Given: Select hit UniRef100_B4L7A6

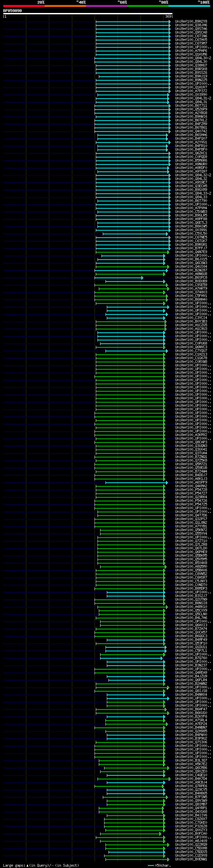Looking at the screenshot, I should pyautogui.click(x=191, y=618).
